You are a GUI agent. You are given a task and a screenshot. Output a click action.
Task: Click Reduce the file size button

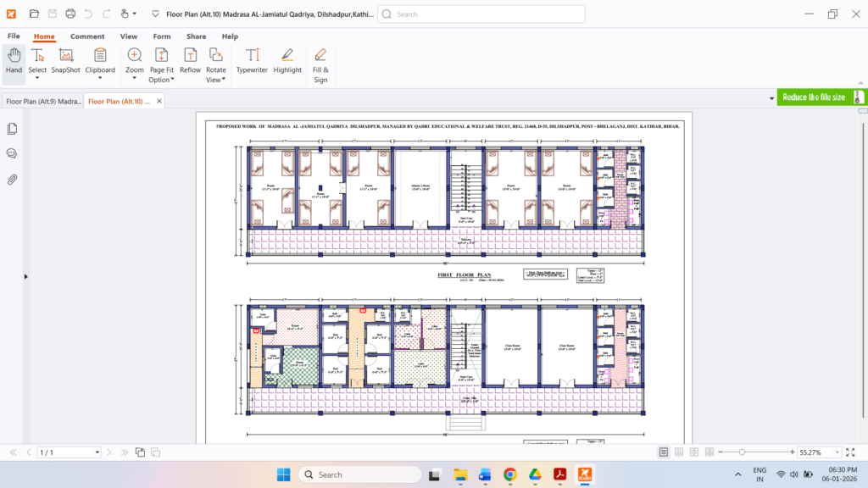(813, 97)
